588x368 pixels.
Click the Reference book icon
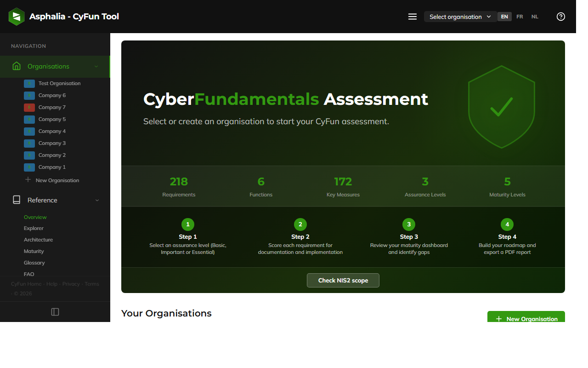[17, 200]
